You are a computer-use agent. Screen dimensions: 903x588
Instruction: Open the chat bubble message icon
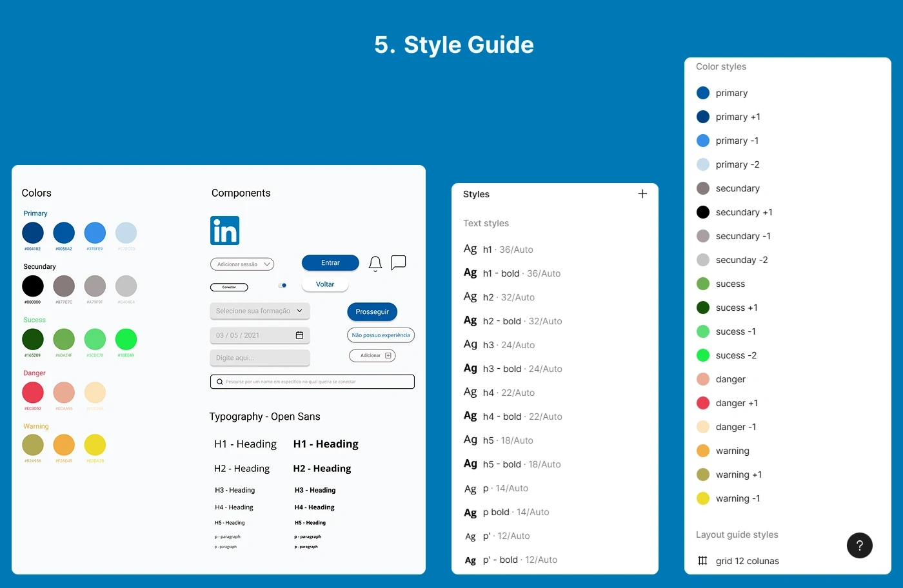pyautogui.click(x=399, y=262)
